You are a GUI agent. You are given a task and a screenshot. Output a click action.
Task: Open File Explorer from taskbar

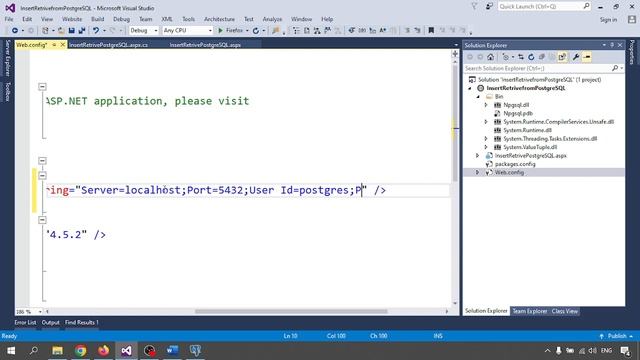click(x=58, y=351)
